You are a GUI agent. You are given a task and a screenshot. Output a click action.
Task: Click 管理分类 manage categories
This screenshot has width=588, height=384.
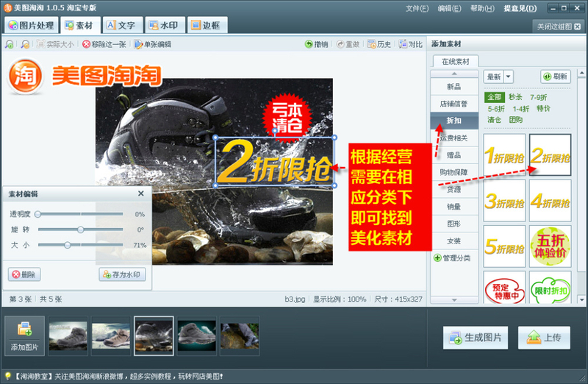click(452, 258)
